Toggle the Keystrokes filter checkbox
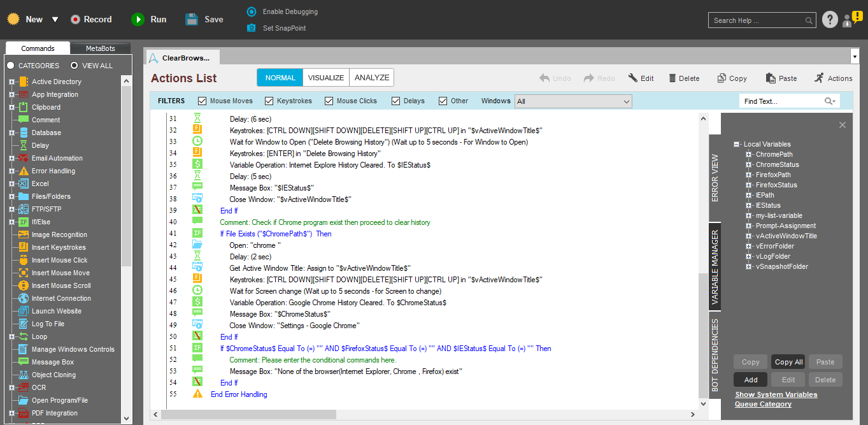 tap(269, 101)
